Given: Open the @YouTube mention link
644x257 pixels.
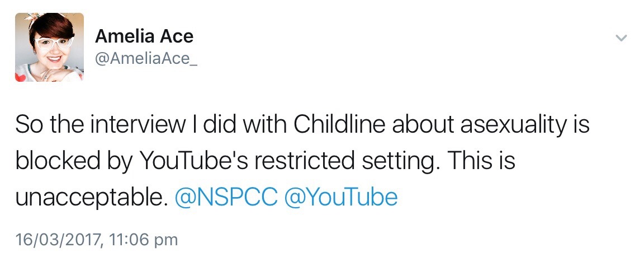Looking at the screenshot, I should pos(341,197).
